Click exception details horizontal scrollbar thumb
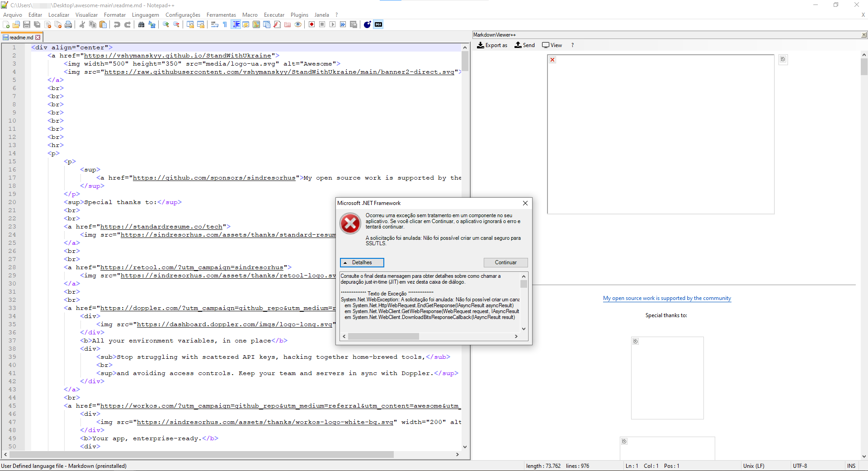This screenshot has width=868, height=471. coord(383,336)
